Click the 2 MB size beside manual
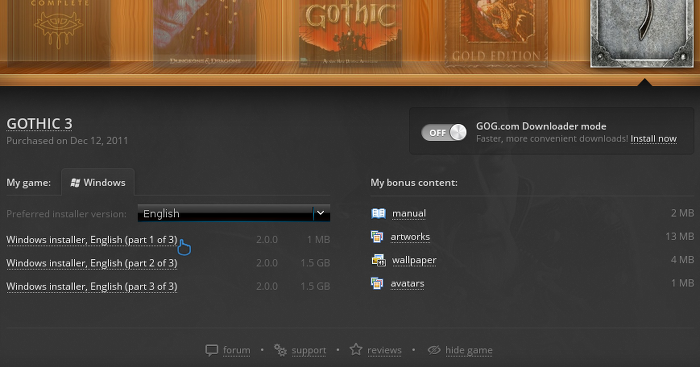Image resolution: width=700 pixels, height=367 pixels. click(682, 213)
